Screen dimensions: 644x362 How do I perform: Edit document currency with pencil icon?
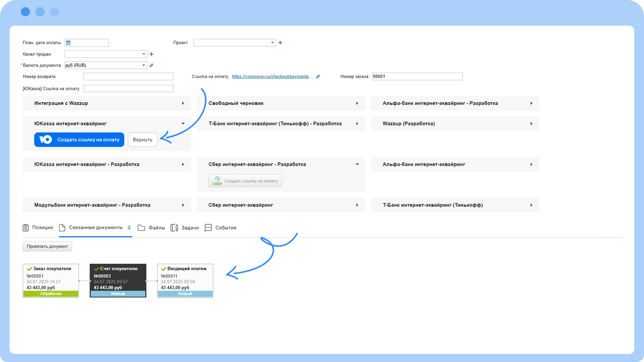[x=151, y=65]
